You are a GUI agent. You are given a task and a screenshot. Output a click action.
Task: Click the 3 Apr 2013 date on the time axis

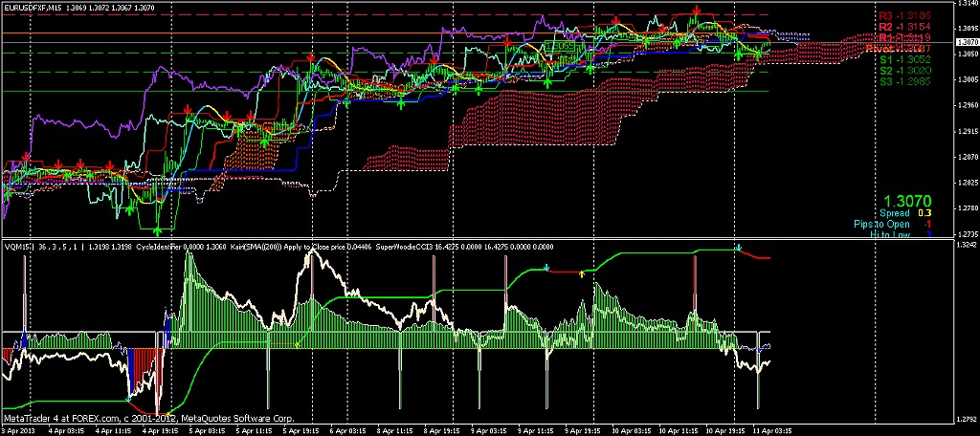[21, 431]
